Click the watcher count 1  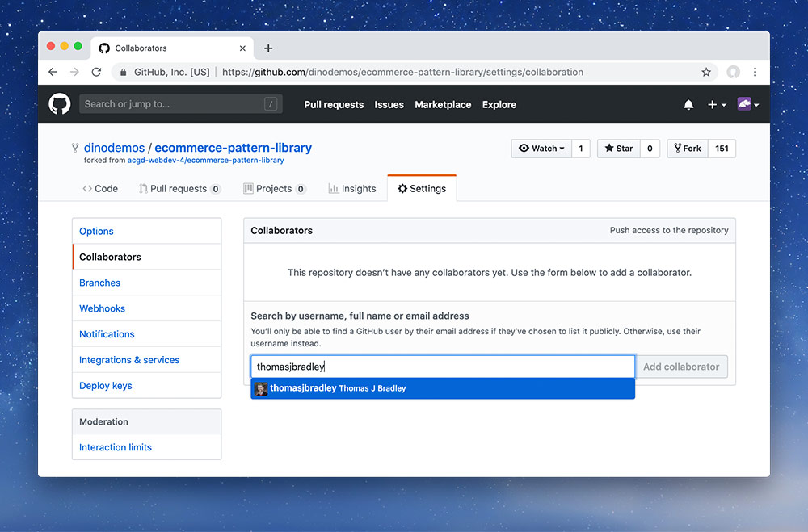[x=581, y=149]
